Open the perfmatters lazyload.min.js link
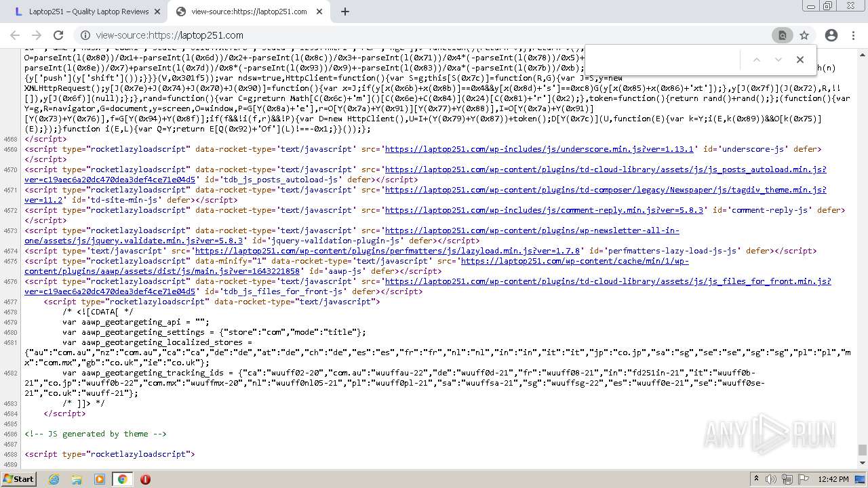 tap(387, 251)
